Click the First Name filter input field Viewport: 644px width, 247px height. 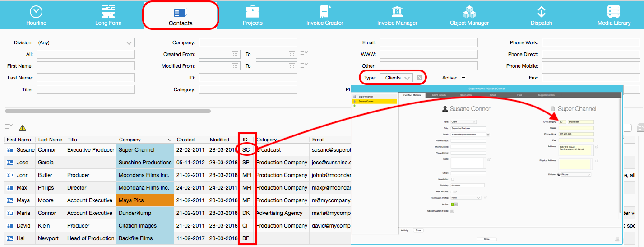(86, 66)
